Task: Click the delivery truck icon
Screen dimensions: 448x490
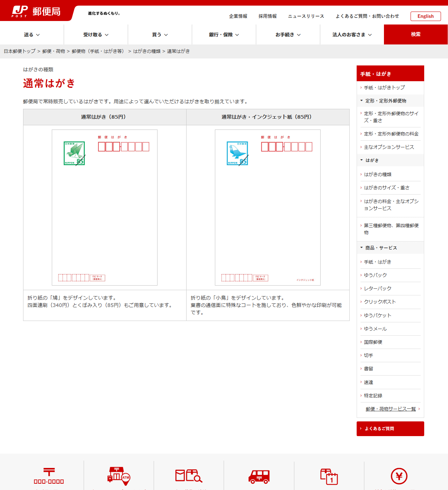Action: (x=259, y=476)
